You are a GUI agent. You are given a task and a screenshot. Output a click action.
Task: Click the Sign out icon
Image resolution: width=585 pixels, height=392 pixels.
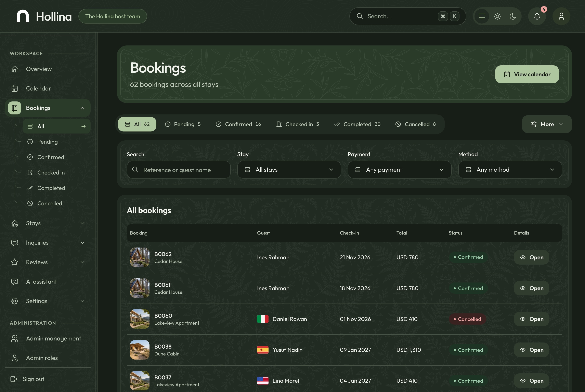tap(14, 379)
